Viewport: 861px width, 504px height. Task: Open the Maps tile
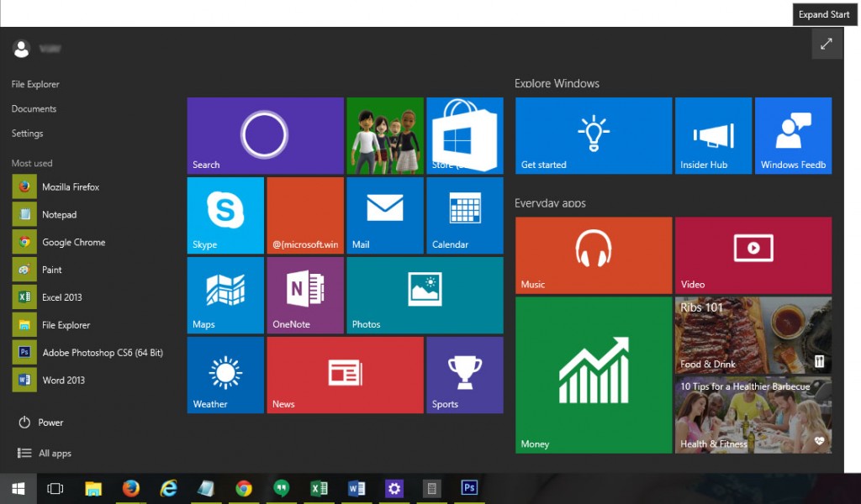point(225,295)
